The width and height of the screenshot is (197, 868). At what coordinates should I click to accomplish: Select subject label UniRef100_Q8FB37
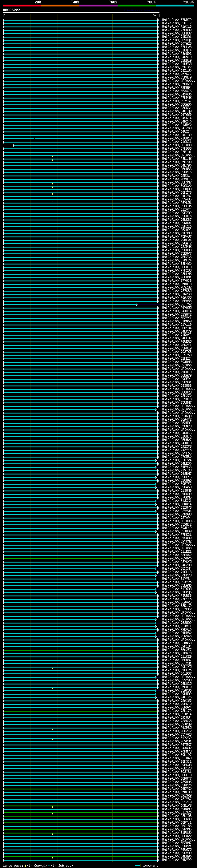(x=177, y=33)
